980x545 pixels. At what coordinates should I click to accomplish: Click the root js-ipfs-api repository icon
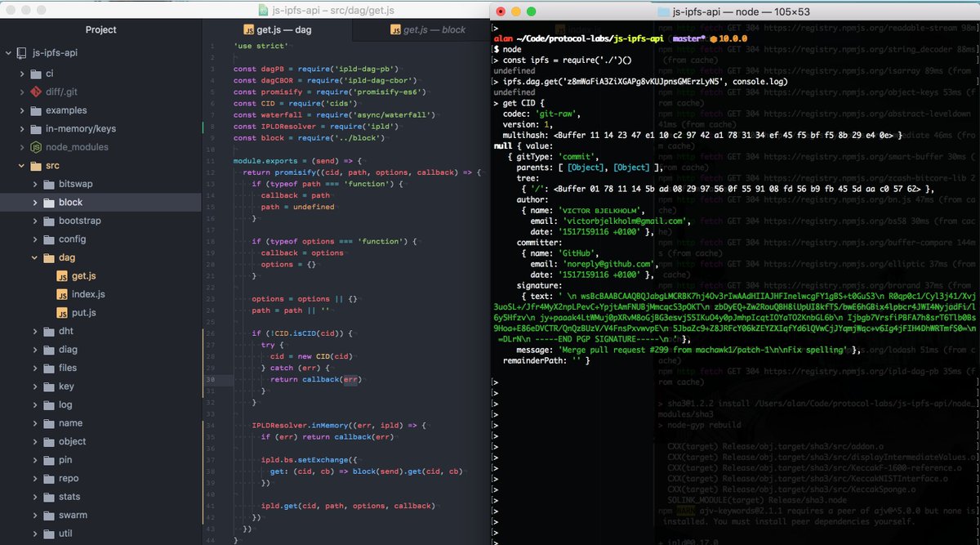[22, 54]
